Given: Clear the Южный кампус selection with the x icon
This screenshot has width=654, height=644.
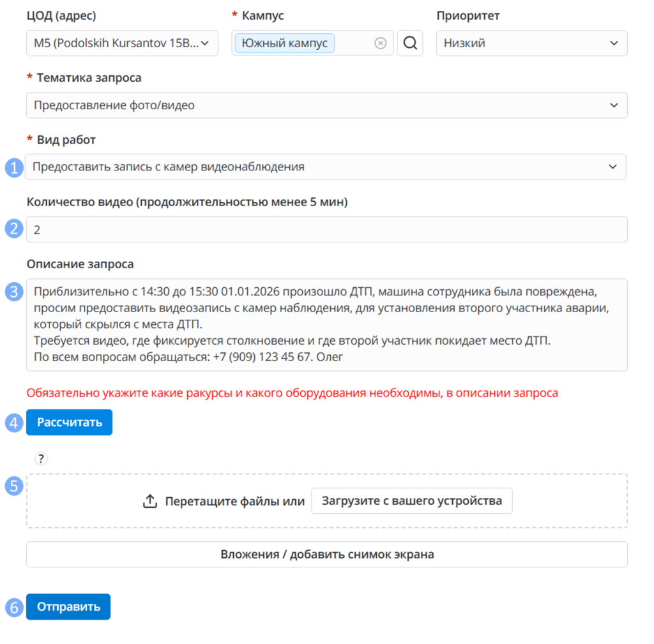Looking at the screenshot, I should tap(380, 43).
